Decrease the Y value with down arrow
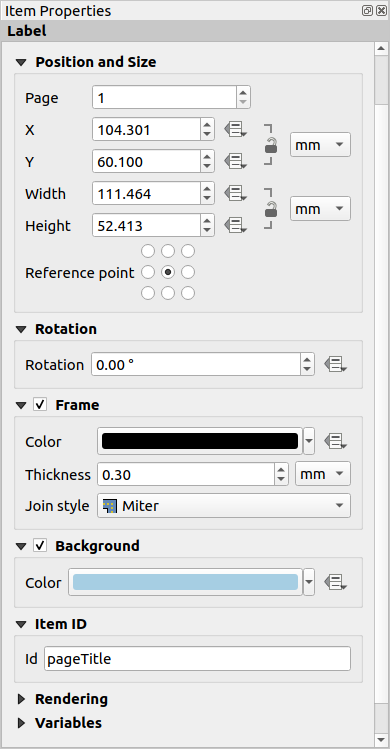 click(x=207, y=167)
